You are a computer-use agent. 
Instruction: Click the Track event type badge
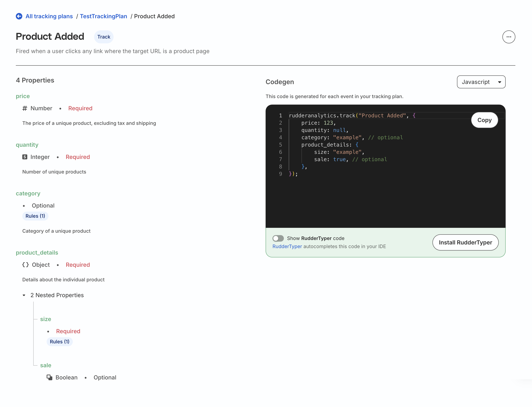point(104,37)
